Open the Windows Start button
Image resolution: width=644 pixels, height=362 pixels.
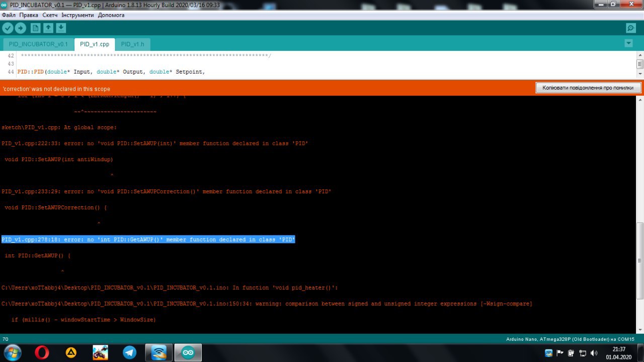pyautogui.click(x=12, y=353)
